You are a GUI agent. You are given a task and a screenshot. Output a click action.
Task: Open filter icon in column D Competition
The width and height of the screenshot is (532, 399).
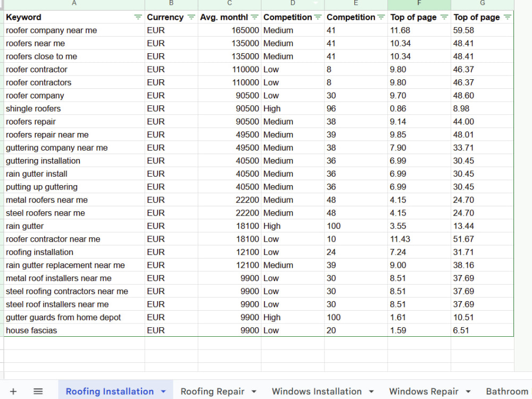pos(318,18)
